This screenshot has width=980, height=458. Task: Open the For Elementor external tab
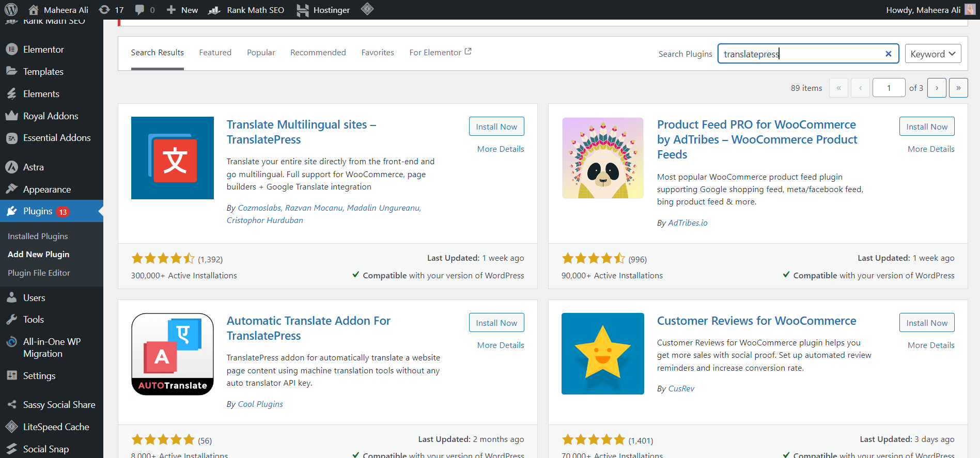440,53
